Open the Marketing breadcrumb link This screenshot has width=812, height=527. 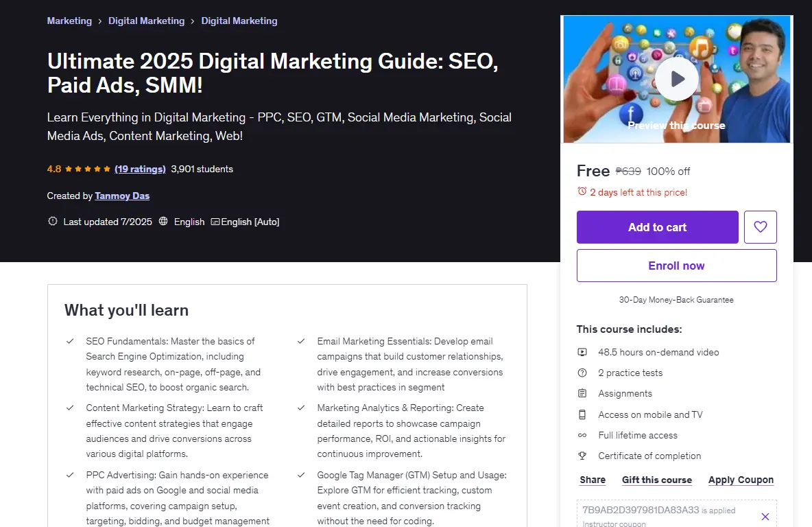pos(69,21)
